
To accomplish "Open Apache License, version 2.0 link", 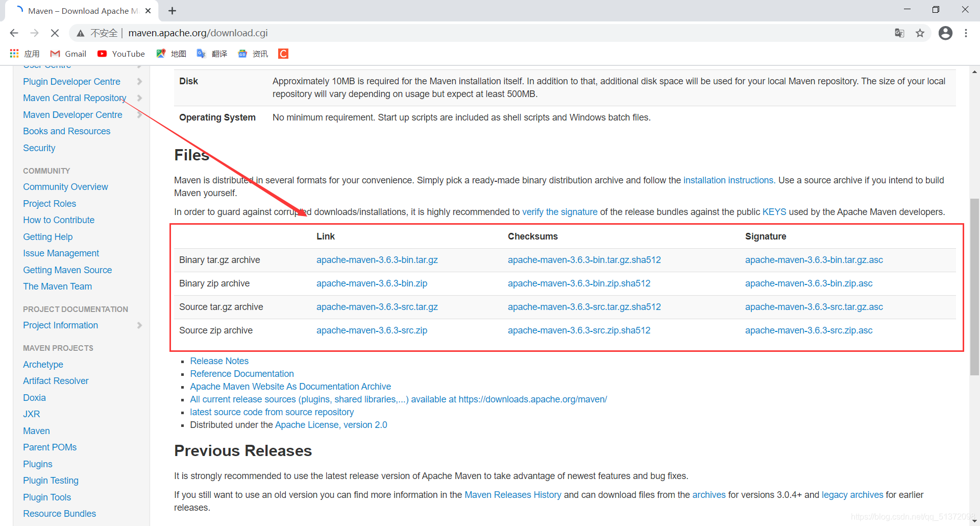I will (331, 425).
